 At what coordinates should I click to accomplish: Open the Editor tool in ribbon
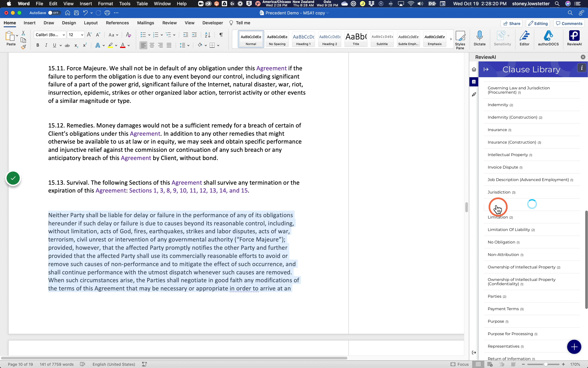click(524, 38)
